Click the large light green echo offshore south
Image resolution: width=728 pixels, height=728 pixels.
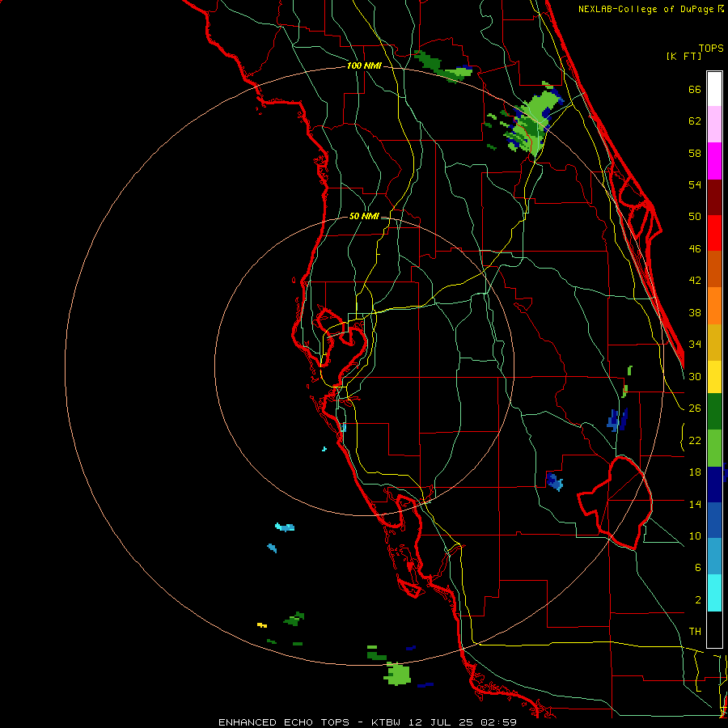point(398,674)
